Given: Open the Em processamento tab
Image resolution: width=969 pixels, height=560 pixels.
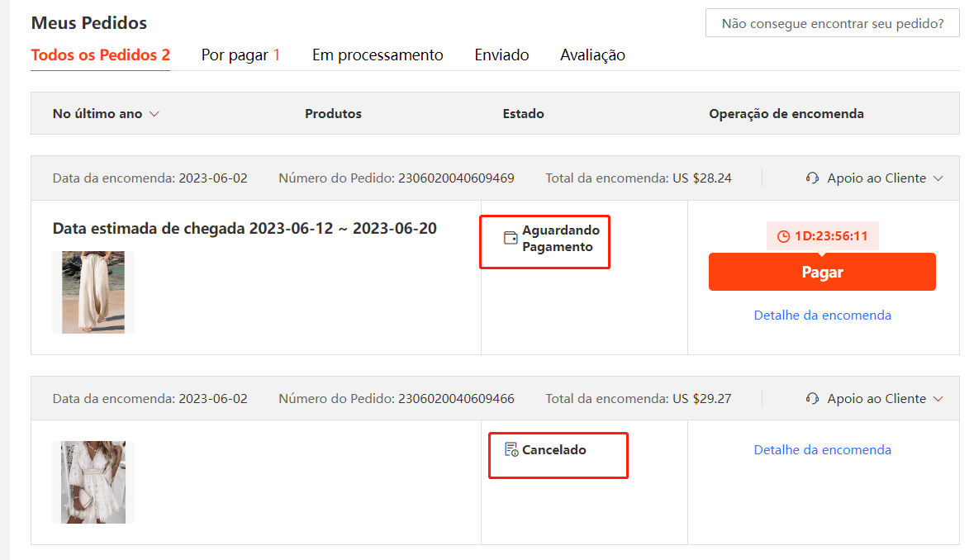Looking at the screenshot, I should pos(378,55).
